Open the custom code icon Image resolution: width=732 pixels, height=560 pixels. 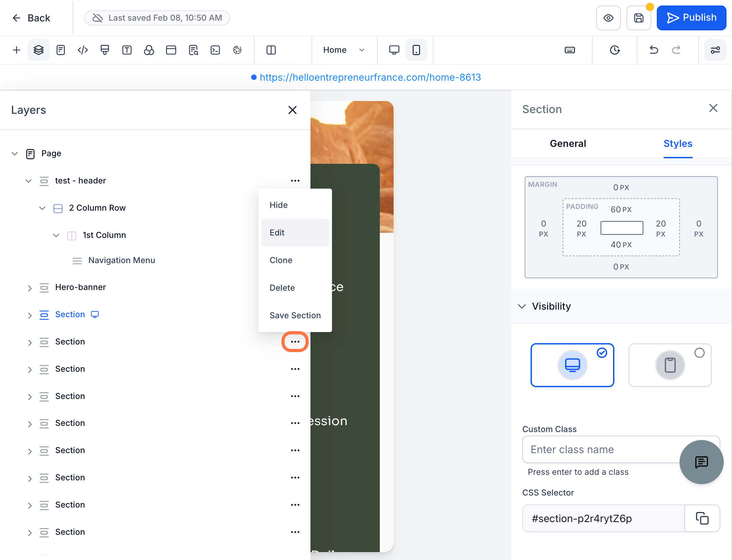click(83, 50)
